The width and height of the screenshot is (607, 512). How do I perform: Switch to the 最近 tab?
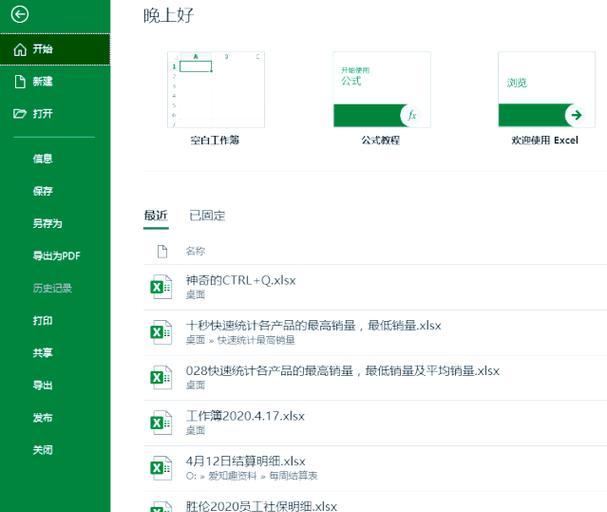(156, 216)
